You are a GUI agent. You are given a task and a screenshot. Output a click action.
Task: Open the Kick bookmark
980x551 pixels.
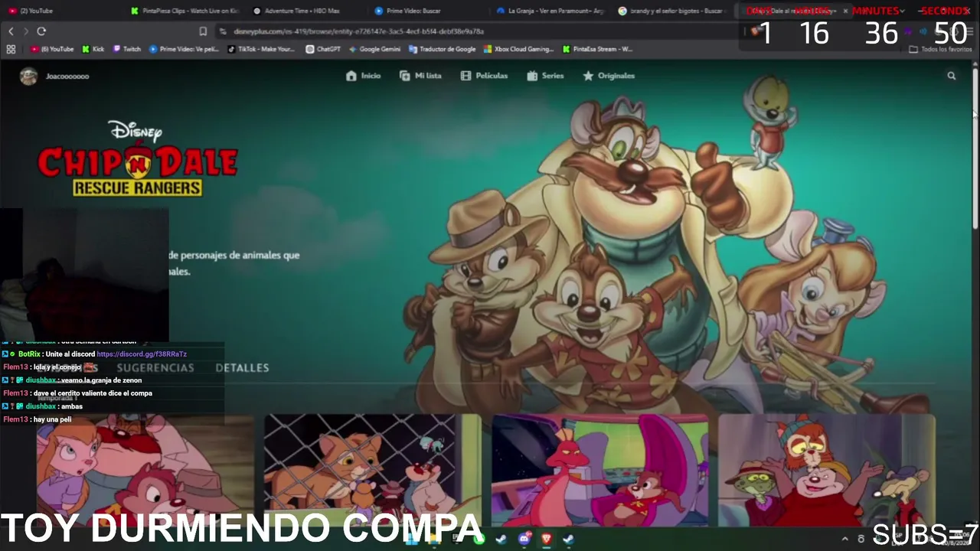pos(93,49)
